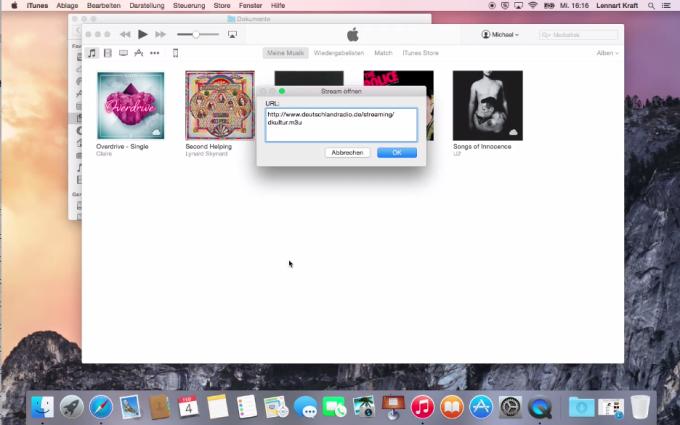Open Calendar from the Dock

(188, 407)
